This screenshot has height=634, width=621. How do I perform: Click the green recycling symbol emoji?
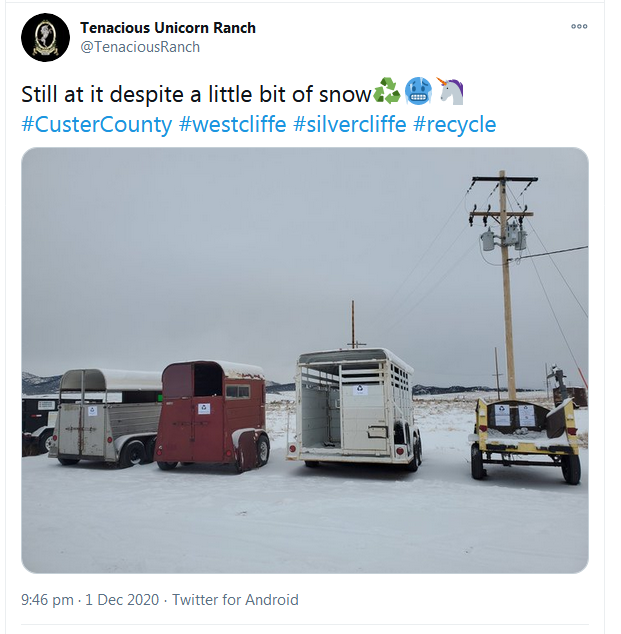387,91
